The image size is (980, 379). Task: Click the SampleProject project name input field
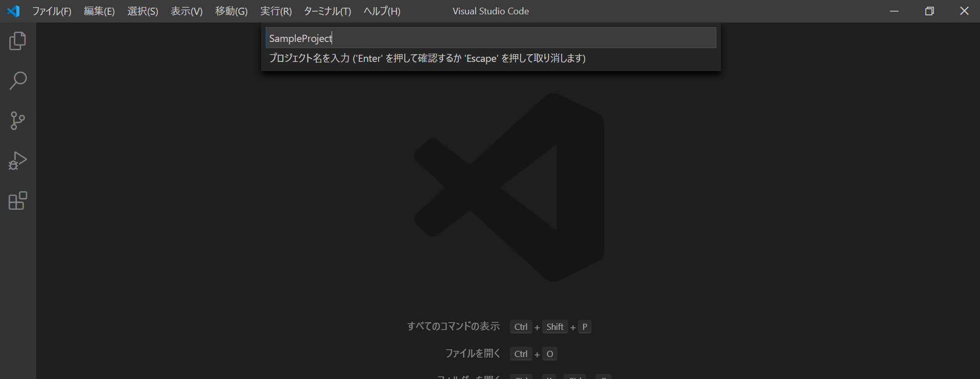[x=491, y=38]
